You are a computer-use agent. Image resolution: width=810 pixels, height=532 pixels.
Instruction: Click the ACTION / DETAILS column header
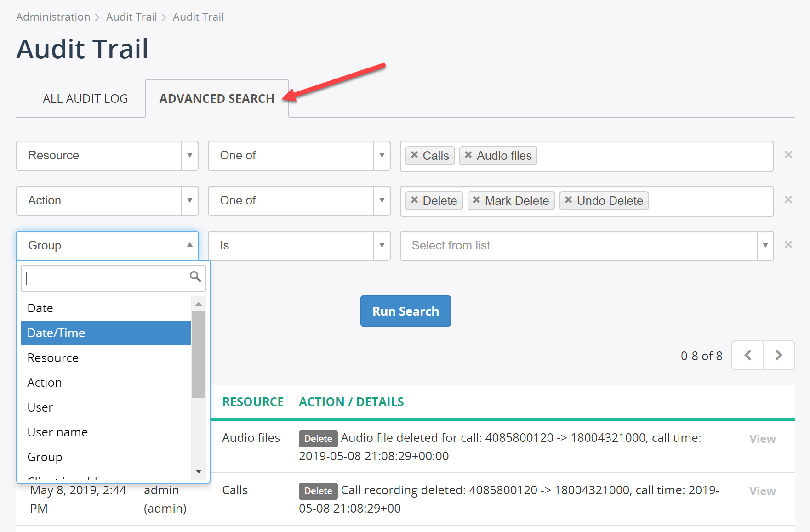(351, 402)
